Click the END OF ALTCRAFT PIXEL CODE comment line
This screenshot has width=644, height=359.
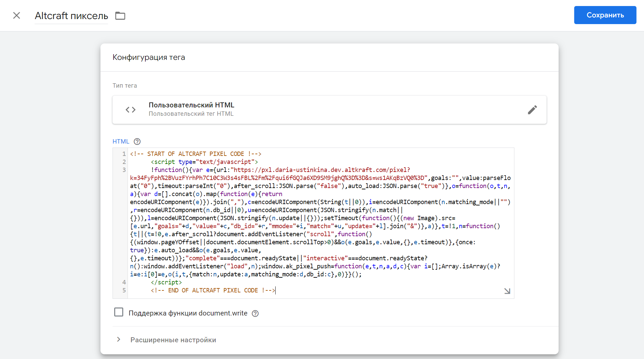pos(213,290)
